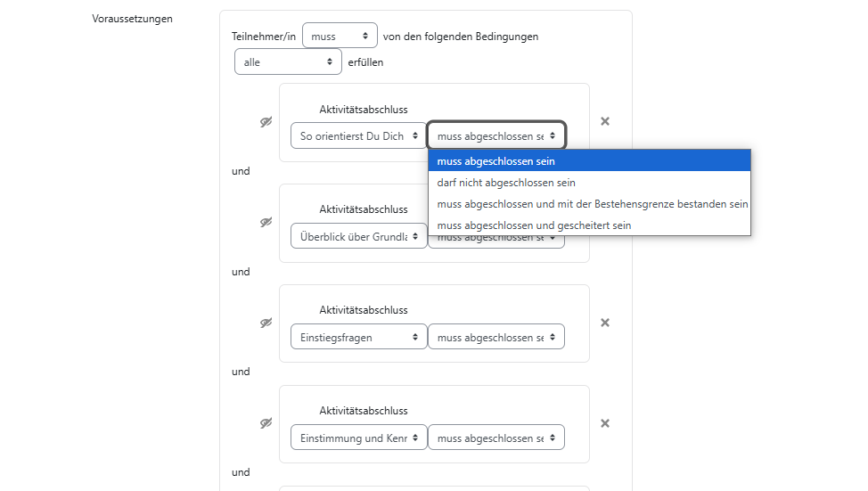Toggle eye icon for So orientierst Du Dich
Screen dimensions: 868x491
click(266, 122)
